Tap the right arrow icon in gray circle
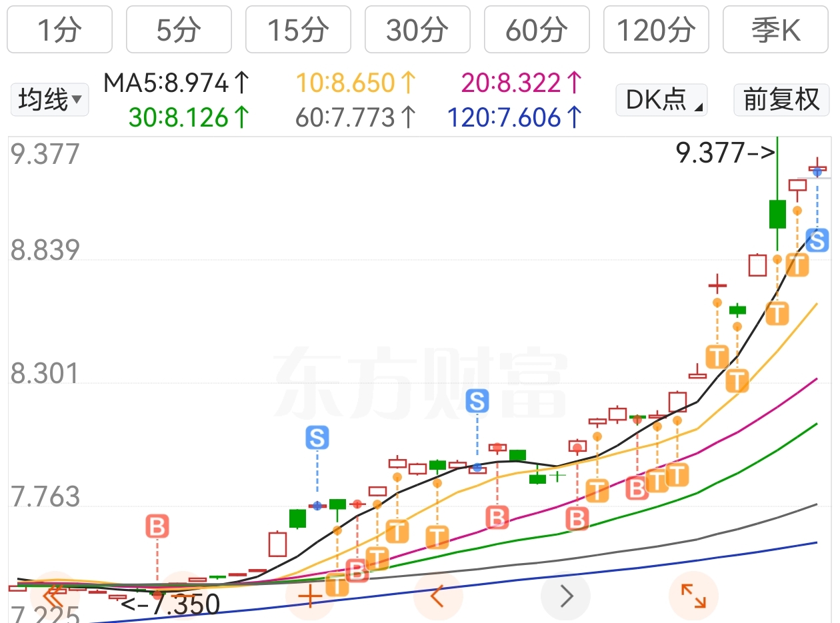 (x=565, y=596)
